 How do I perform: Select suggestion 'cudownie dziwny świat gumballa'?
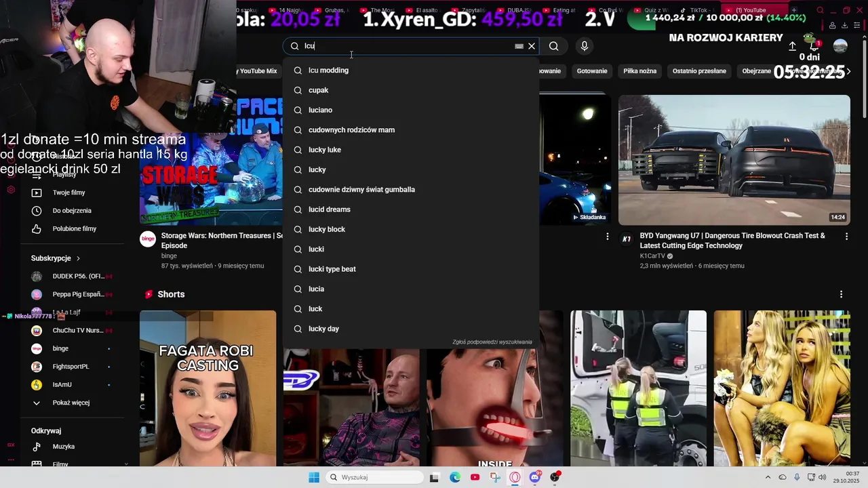[x=411, y=190]
